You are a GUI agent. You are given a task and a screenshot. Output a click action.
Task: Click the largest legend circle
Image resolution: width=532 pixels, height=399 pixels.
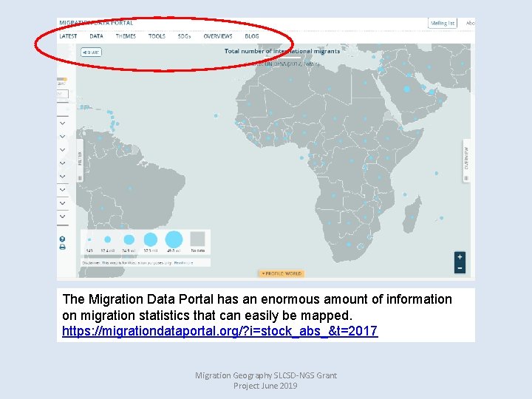pyautogui.click(x=174, y=239)
